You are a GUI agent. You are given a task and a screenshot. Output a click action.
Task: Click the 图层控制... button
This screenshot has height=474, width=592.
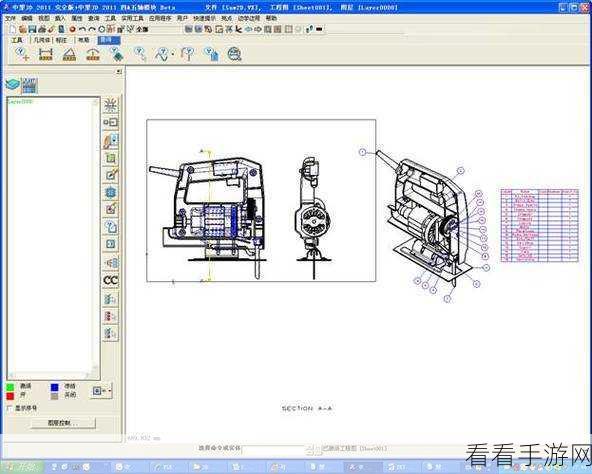click(63, 423)
